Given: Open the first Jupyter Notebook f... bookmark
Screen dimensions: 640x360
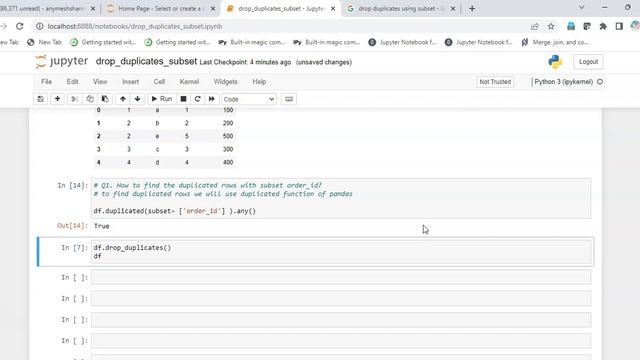Looking at the screenshot, I should (402, 42).
